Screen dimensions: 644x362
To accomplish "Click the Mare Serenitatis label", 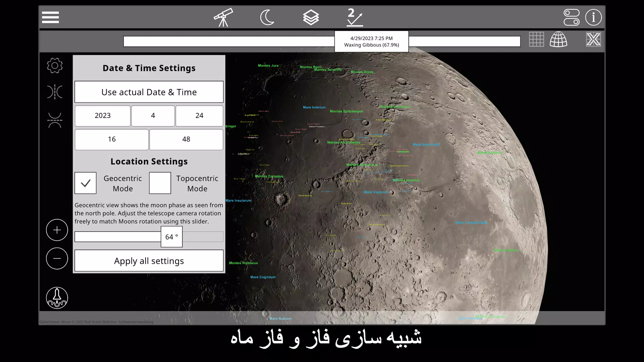I will tap(426, 145).
